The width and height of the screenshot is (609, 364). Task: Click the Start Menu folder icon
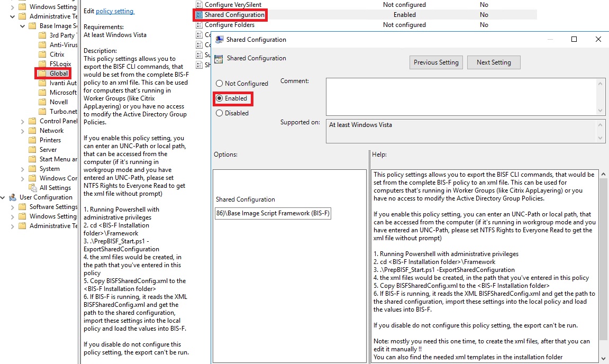(33, 159)
